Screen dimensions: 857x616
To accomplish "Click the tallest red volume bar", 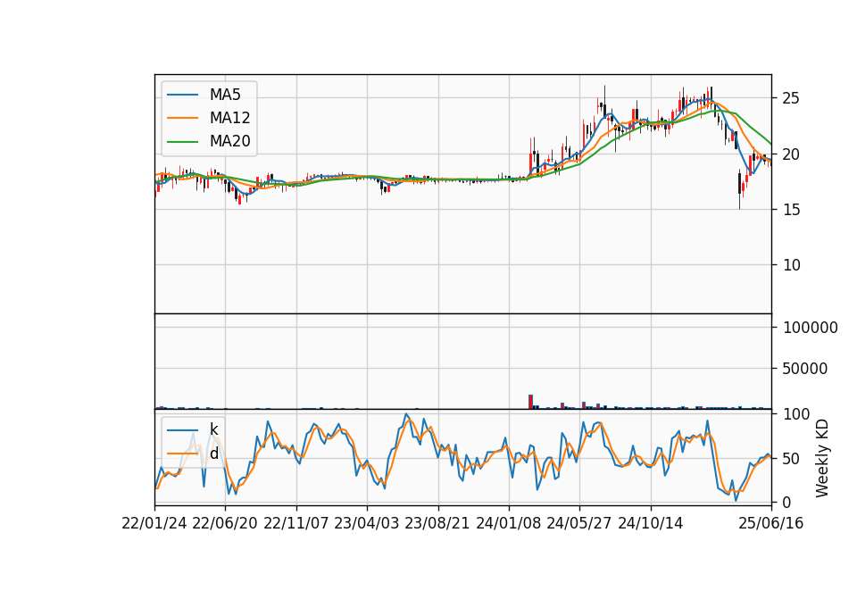I will click(530, 402).
